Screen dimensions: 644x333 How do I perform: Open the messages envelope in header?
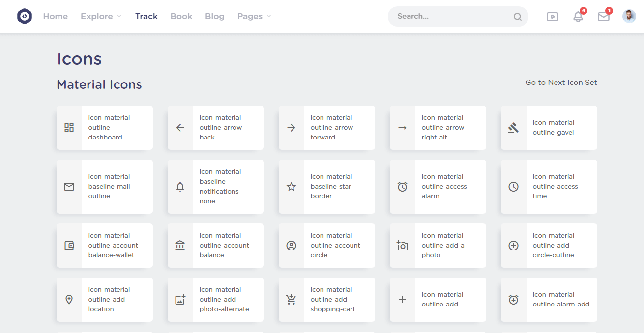pos(603,17)
